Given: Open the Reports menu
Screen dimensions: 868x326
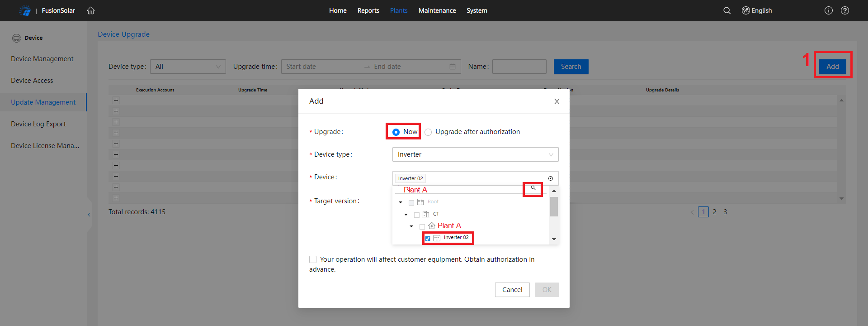Looking at the screenshot, I should click(x=368, y=10).
